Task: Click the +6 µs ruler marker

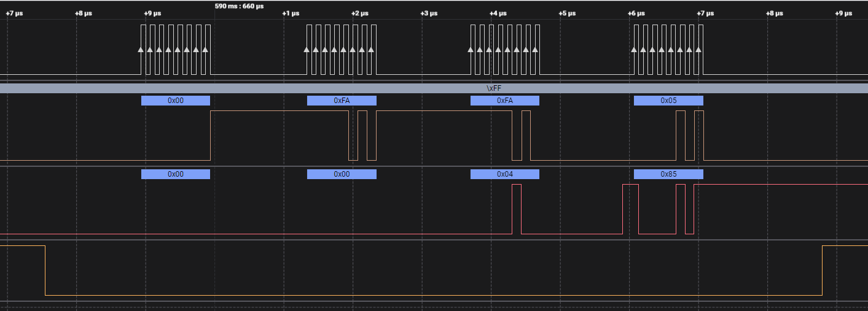Action: tap(636, 13)
